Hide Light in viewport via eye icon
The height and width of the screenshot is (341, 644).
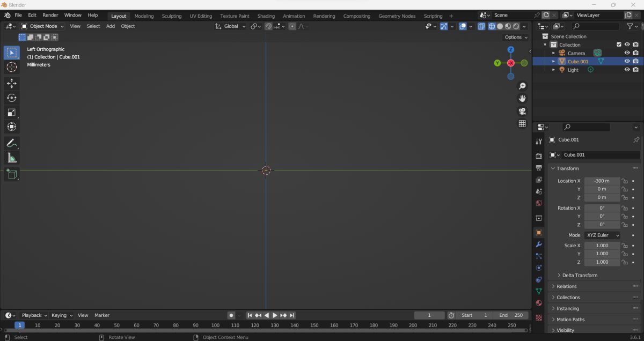pos(627,70)
